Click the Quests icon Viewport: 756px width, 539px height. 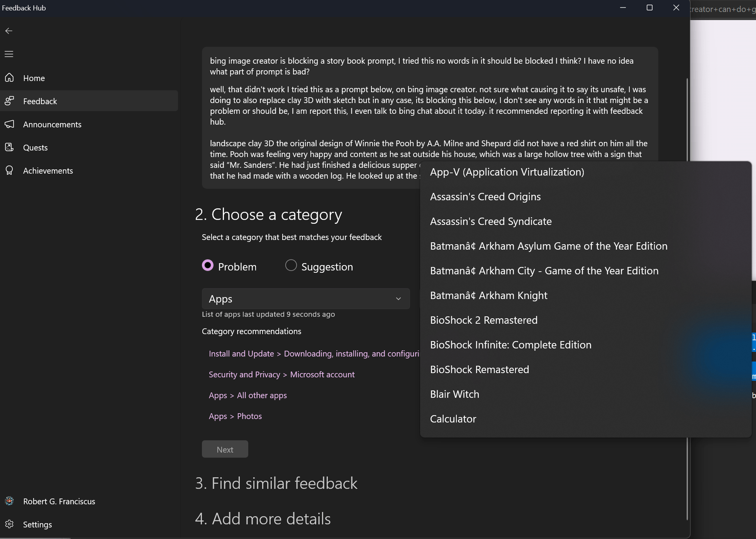pos(10,147)
